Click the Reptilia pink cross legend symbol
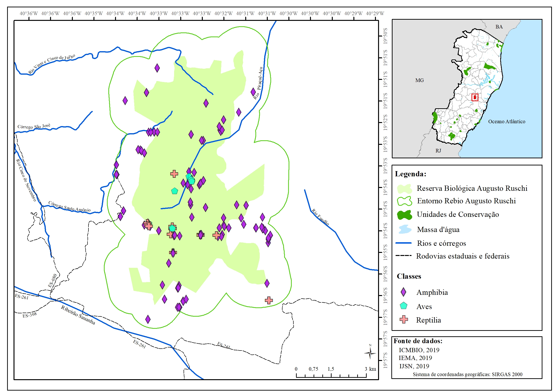The image size is (555, 392). (x=403, y=319)
